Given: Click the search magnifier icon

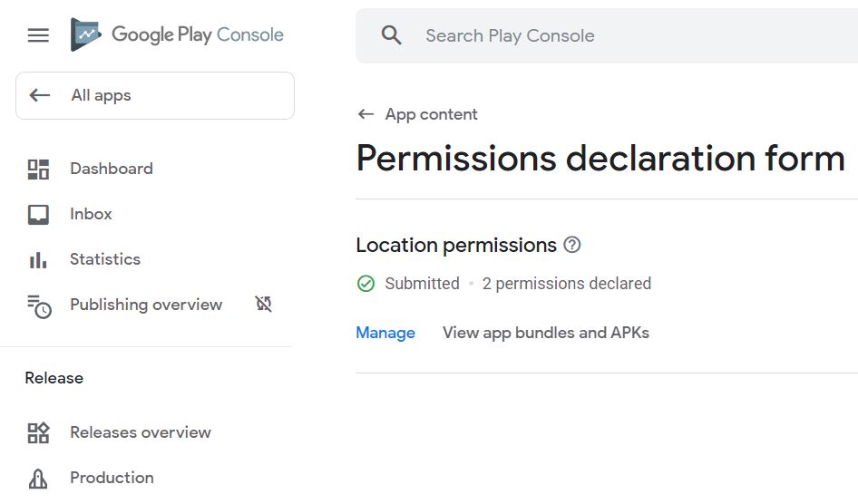Looking at the screenshot, I should tap(392, 35).
